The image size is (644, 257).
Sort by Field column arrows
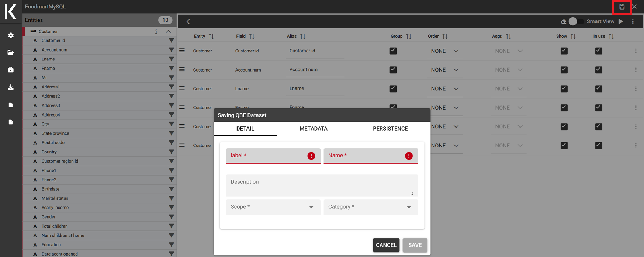coord(252,36)
